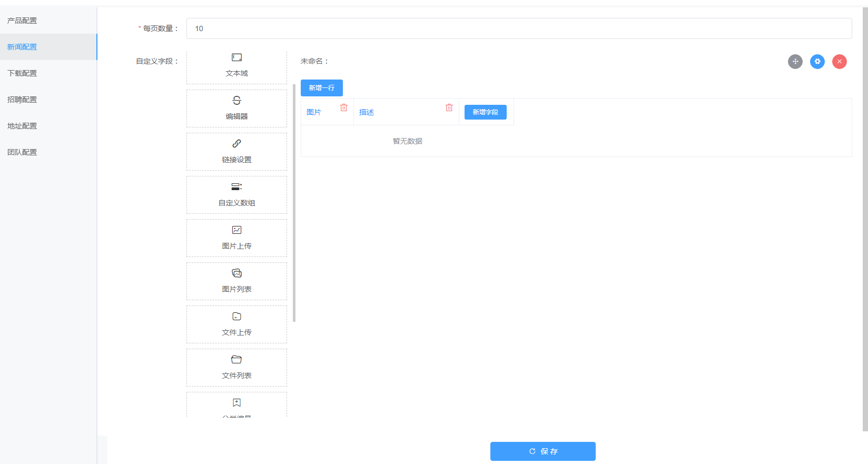The width and height of the screenshot is (868, 464).
Task: Click the 文件上传 file upload icon
Action: click(x=236, y=317)
